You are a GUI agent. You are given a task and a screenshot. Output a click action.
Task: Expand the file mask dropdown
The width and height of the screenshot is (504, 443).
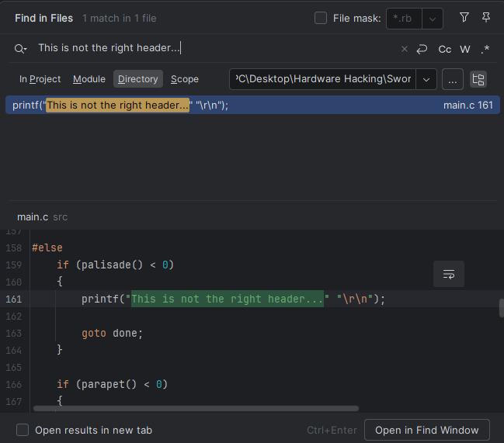(433, 18)
